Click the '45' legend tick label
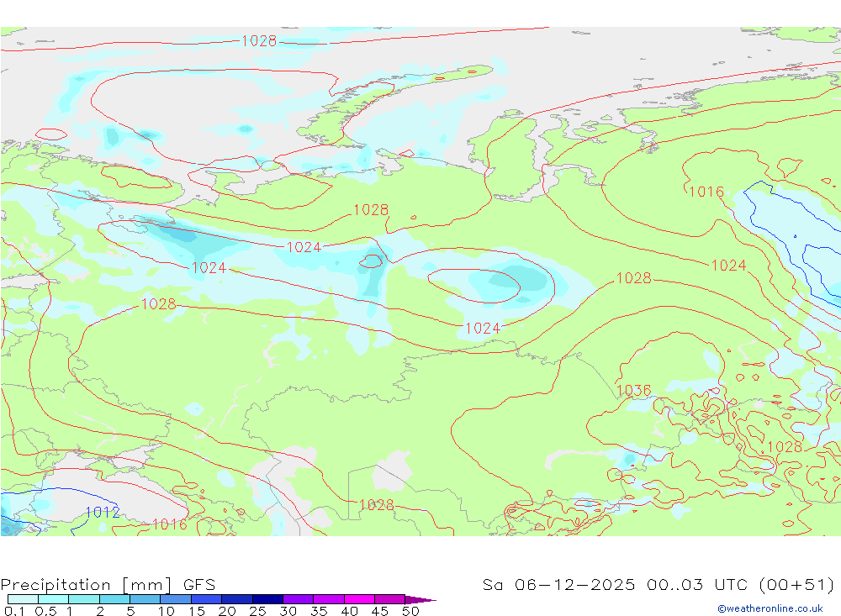This screenshot has width=841, height=616. point(380,611)
